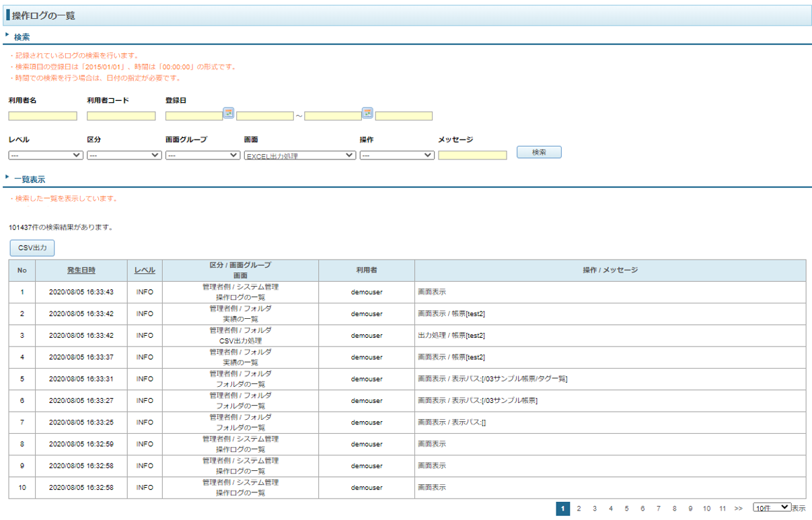This screenshot has width=812, height=520.
Task: Go to page 2 of results
Action: (579, 509)
